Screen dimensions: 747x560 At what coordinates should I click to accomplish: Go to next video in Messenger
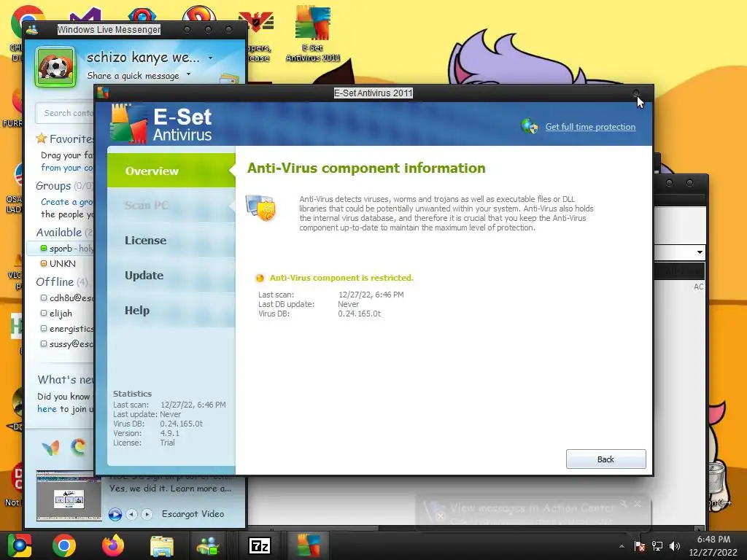pyautogui.click(x=147, y=514)
